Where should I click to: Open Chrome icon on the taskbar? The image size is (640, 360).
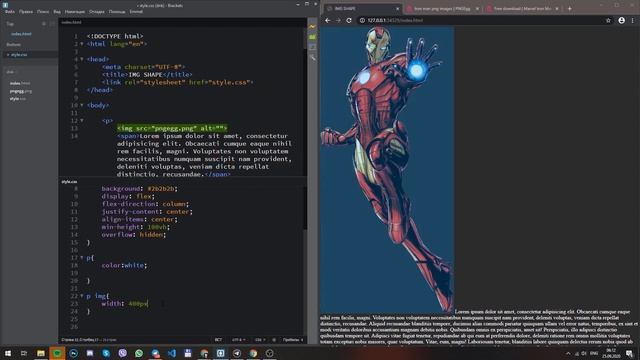click(x=253, y=353)
